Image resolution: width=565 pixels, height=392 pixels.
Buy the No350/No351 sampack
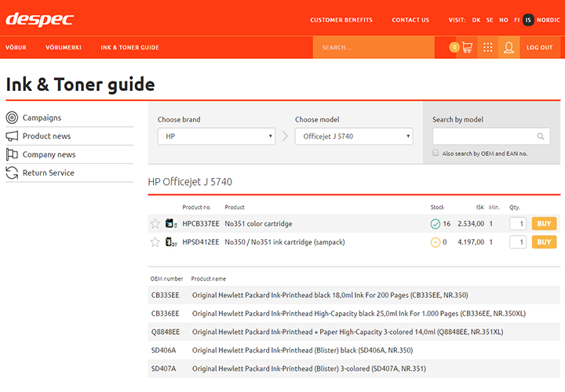pos(544,242)
